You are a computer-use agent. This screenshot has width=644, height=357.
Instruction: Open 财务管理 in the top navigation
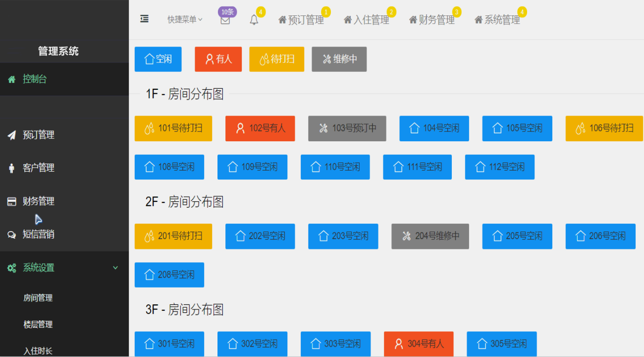pos(432,20)
